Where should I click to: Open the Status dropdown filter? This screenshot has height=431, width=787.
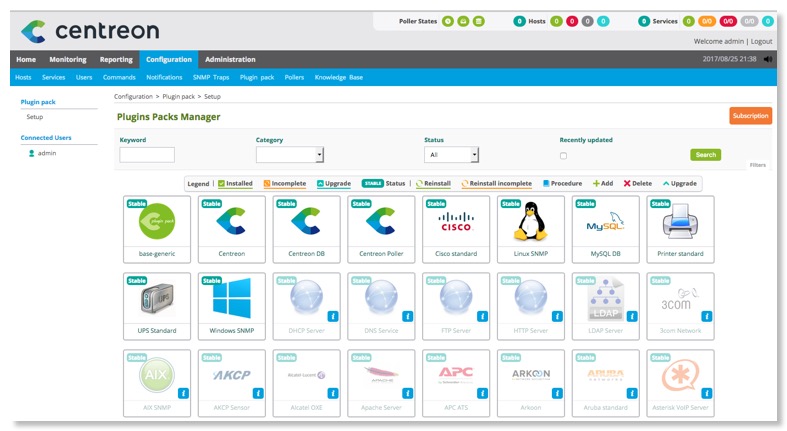[452, 155]
